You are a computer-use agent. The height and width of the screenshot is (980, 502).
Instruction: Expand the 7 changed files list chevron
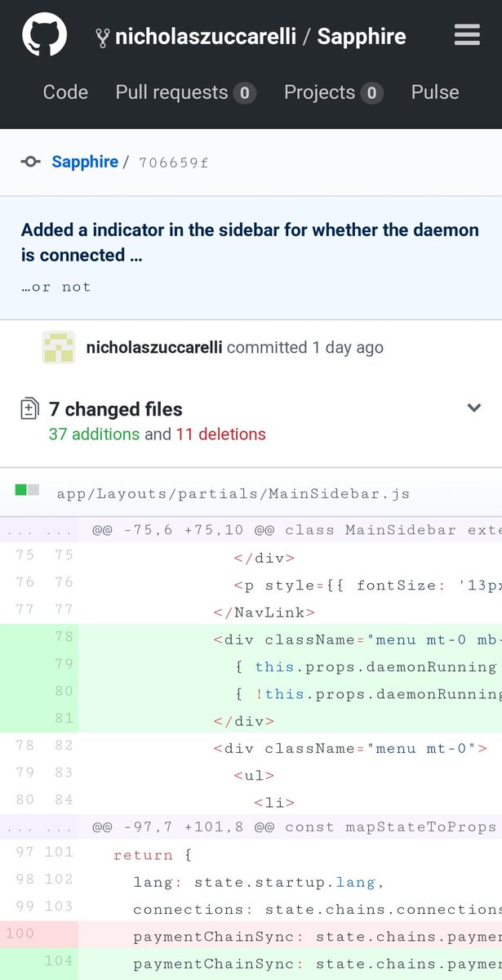[x=473, y=408]
